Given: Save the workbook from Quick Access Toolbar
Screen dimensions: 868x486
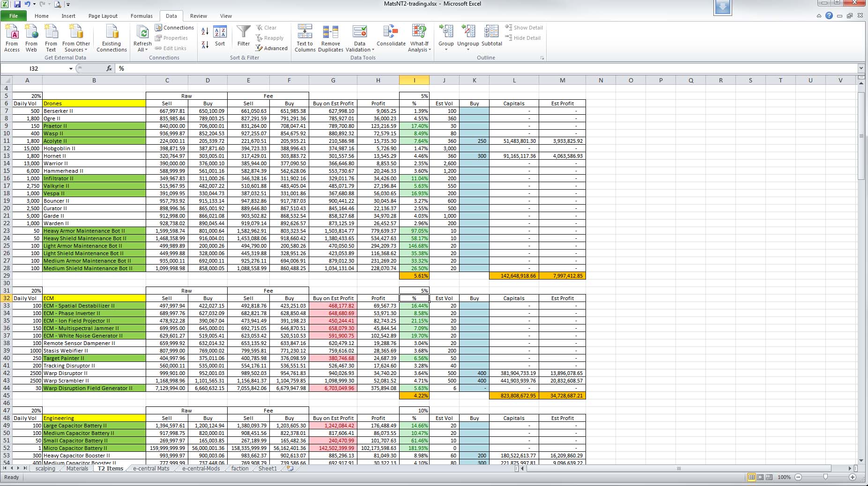Looking at the screenshot, I should 17,4.
